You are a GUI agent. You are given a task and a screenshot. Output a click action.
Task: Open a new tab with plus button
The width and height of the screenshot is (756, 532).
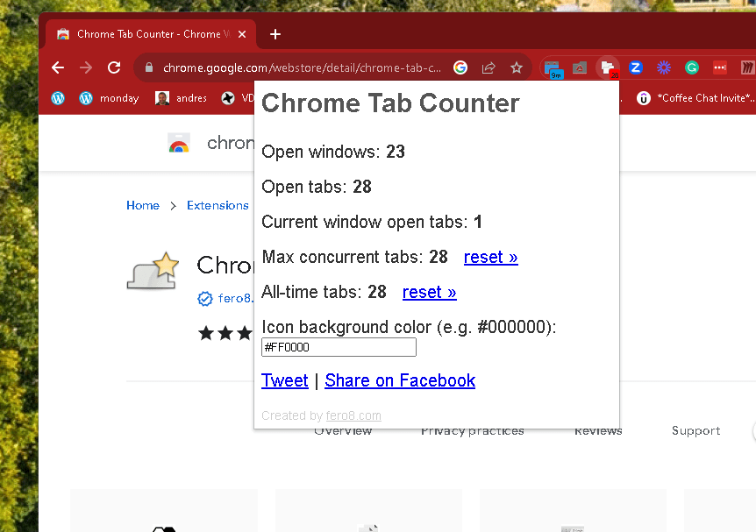tap(275, 34)
